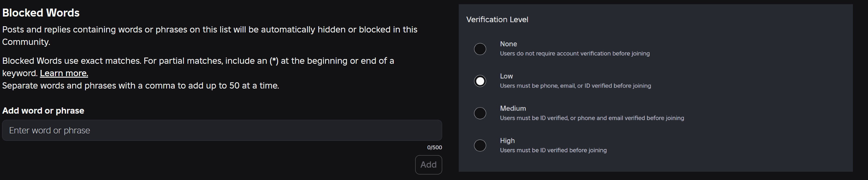Click the "Blocked Words" heading

[41, 13]
